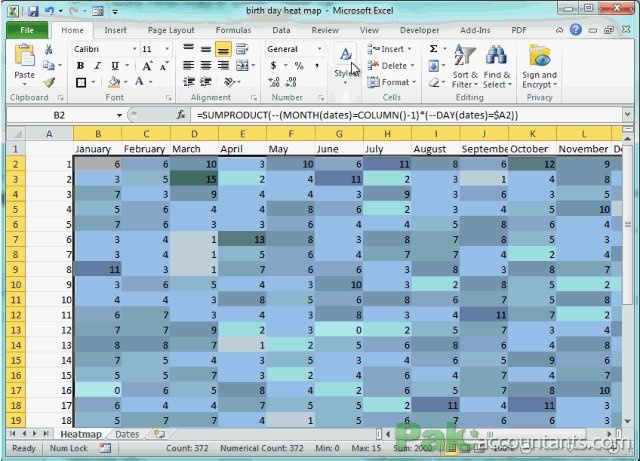
Task: Switch to the Page Layout ribbon tab
Action: (171, 30)
